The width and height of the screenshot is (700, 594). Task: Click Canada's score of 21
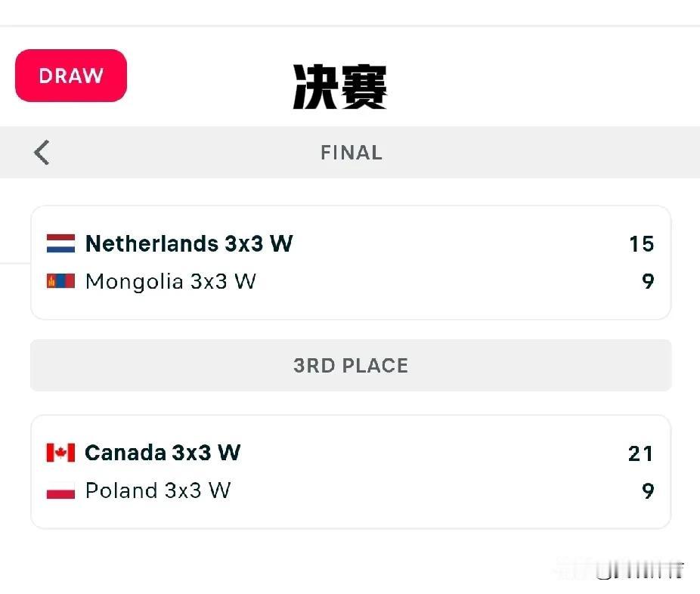tap(640, 453)
